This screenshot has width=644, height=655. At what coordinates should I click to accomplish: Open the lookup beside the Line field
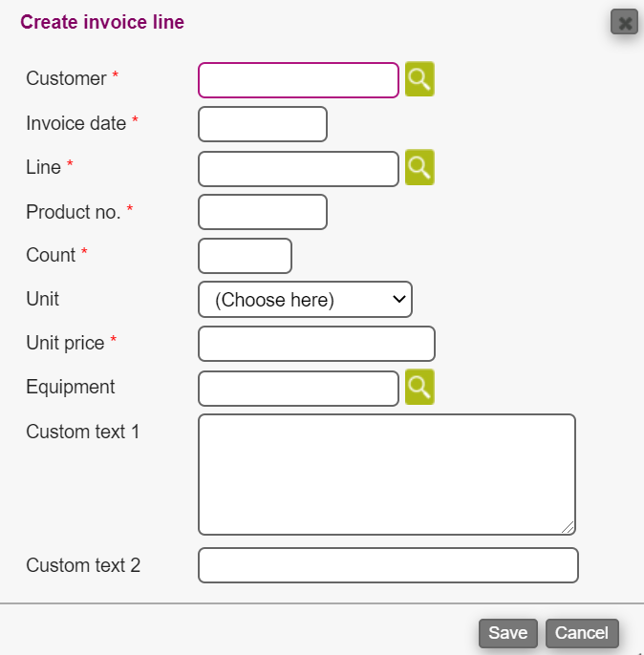419,167
